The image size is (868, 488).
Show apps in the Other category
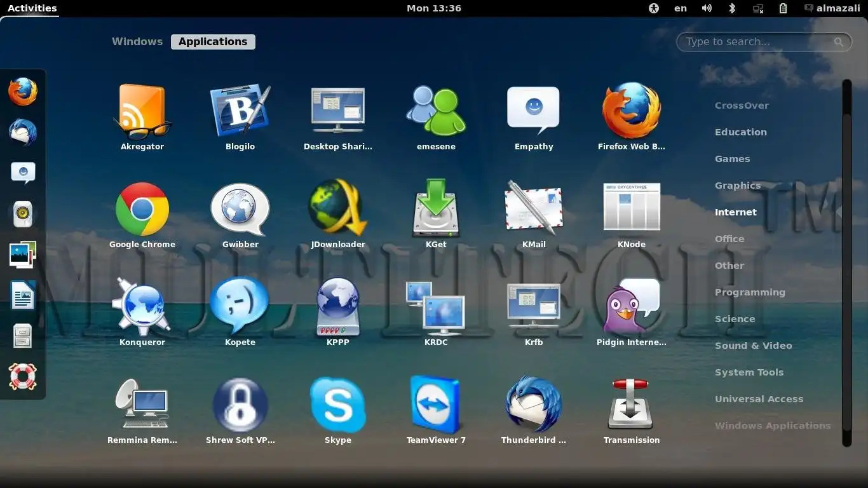coord(729,266)
